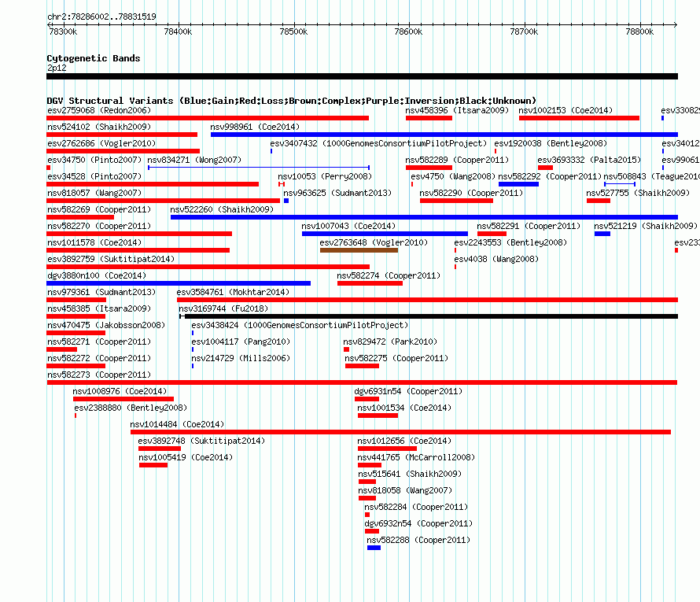The height and width of the screenshot is (602, 700).
Task: Click nsv979361 (Sudmant2013) label
Action: pyautogui.click(x=101, y=292)
